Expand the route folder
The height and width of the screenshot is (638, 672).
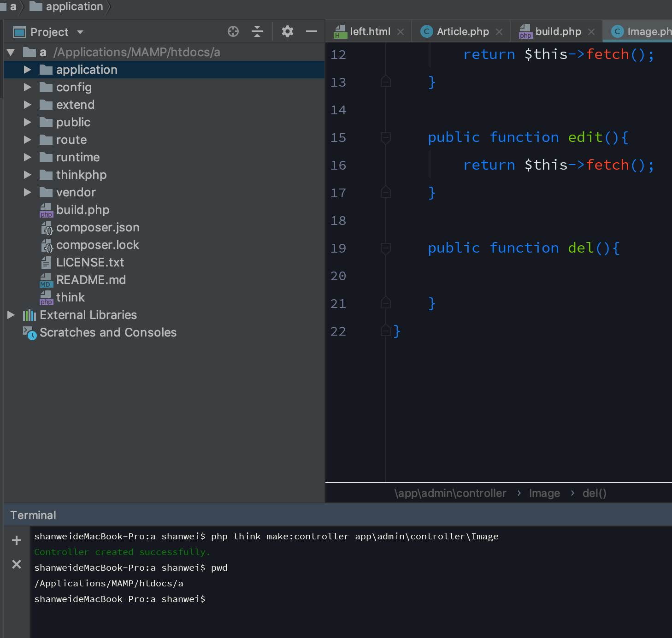click(28, 140)
